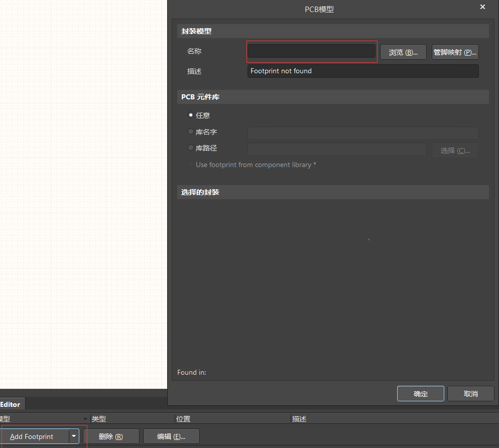Click the Found in: label text
Viewport: 499px width, 448px height.
pos(192,372)
